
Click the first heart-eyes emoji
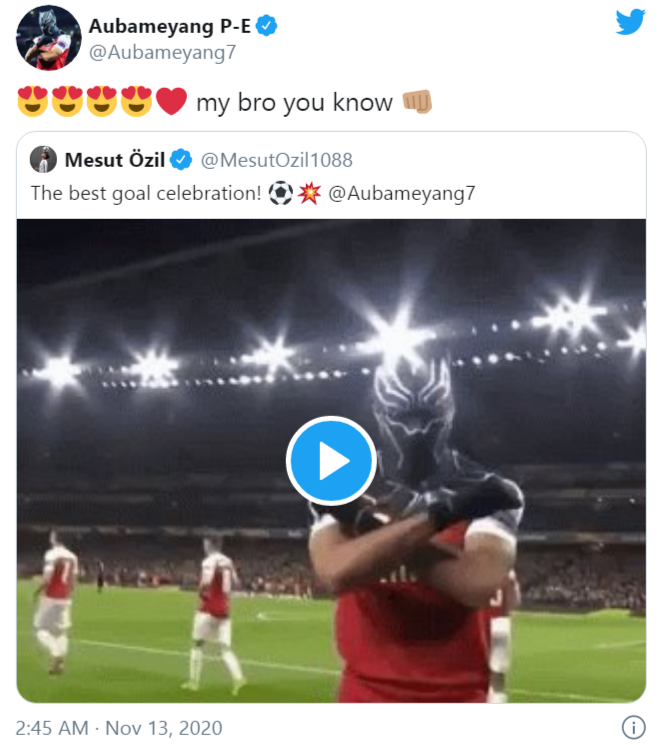[x=34, y=102]
